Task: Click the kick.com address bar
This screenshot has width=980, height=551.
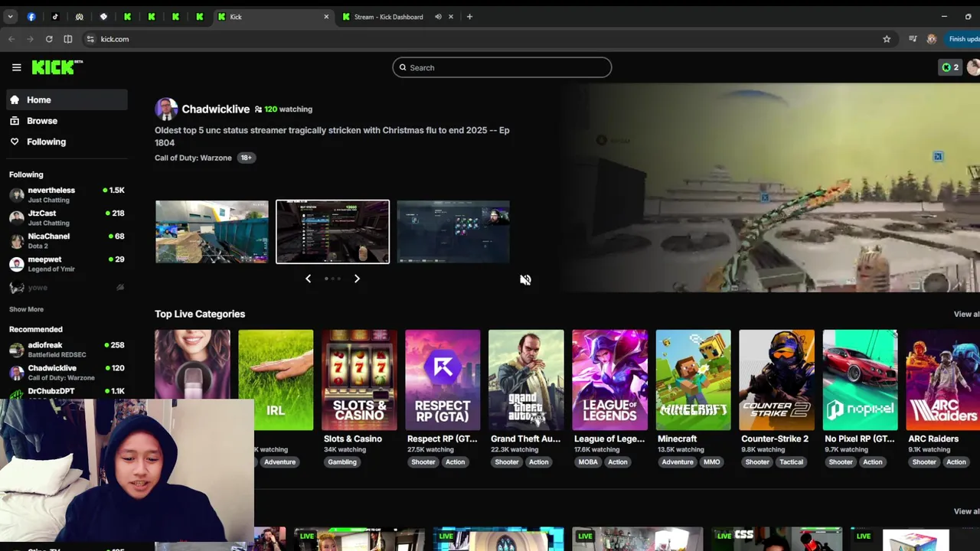Action: [x=490, y=39]
